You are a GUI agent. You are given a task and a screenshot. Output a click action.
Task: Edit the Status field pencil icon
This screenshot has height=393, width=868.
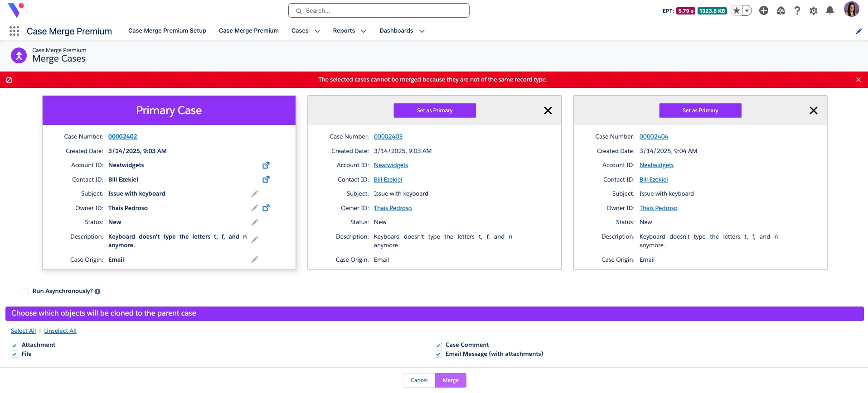[x=255, y=222]
